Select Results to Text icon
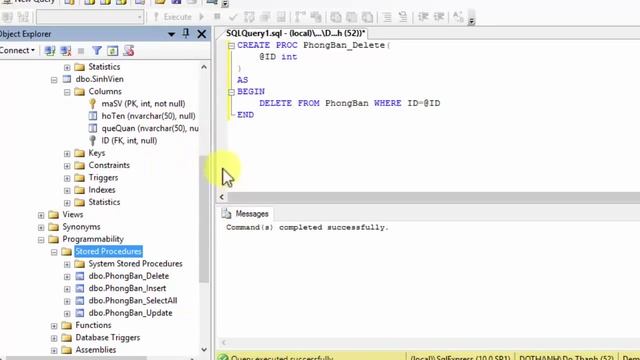Viewport: 640px width, 360px height. [x=336, y=17]
